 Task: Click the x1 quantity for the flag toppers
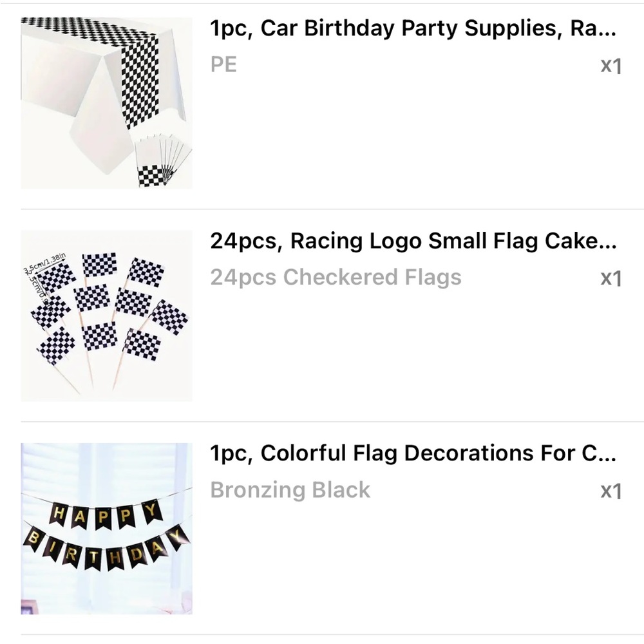[610, 278]
